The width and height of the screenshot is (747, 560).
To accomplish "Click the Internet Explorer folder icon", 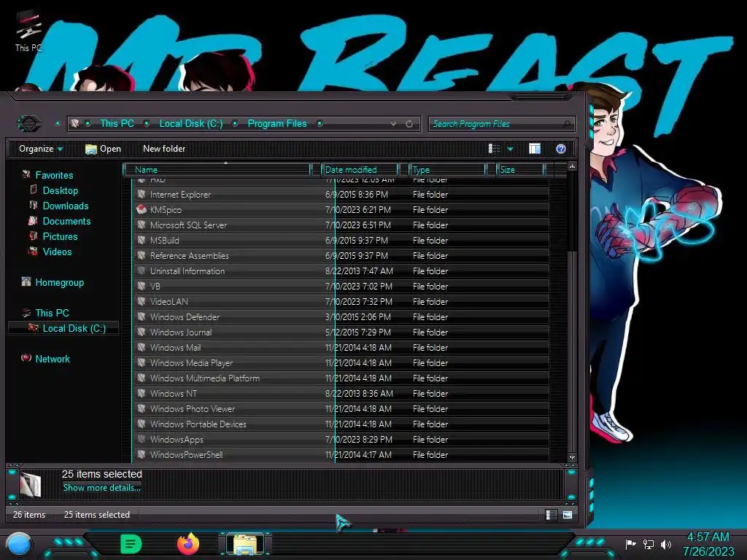I will point(142,194).
